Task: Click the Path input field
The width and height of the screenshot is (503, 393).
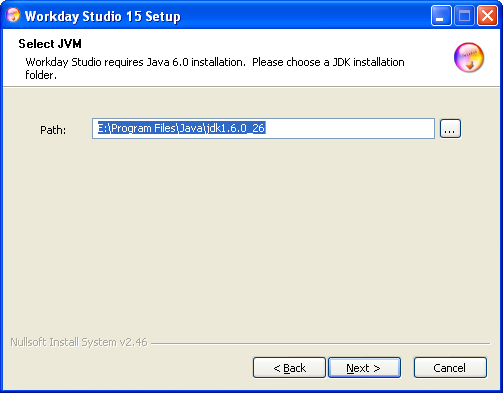Action: (263, 128)
